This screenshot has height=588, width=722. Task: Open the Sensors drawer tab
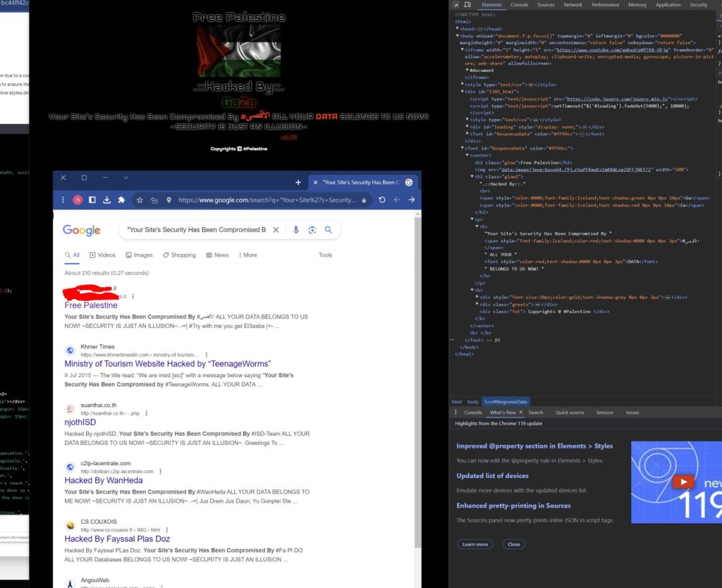pyautogui.click(x=604, y=412)
